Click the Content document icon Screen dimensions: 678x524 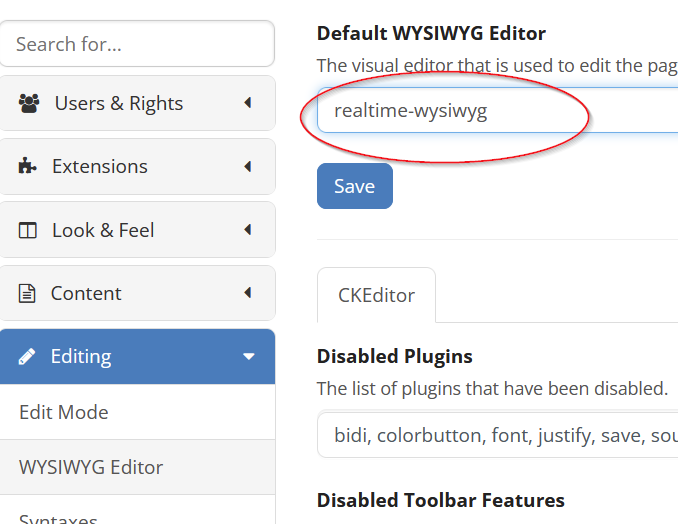tap(28, 293)
